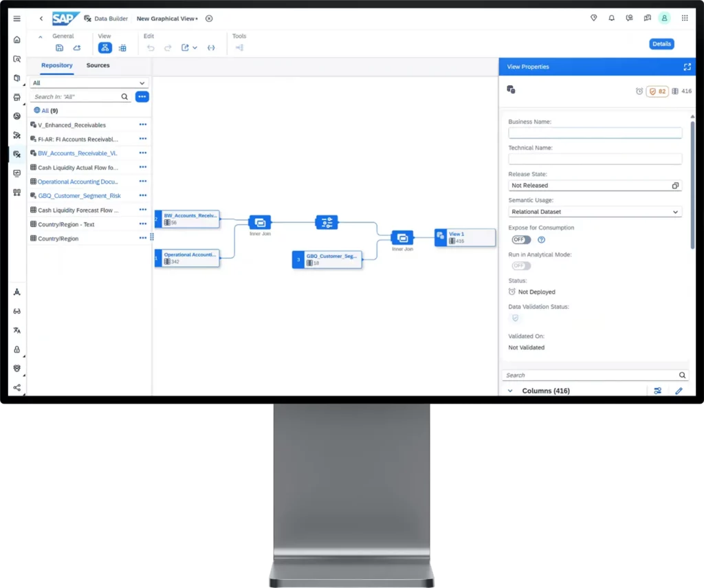The height and width of the screenshot is (588, 704).
Task: Open the Semantic Usage dropdown
Action: point(595,211)
